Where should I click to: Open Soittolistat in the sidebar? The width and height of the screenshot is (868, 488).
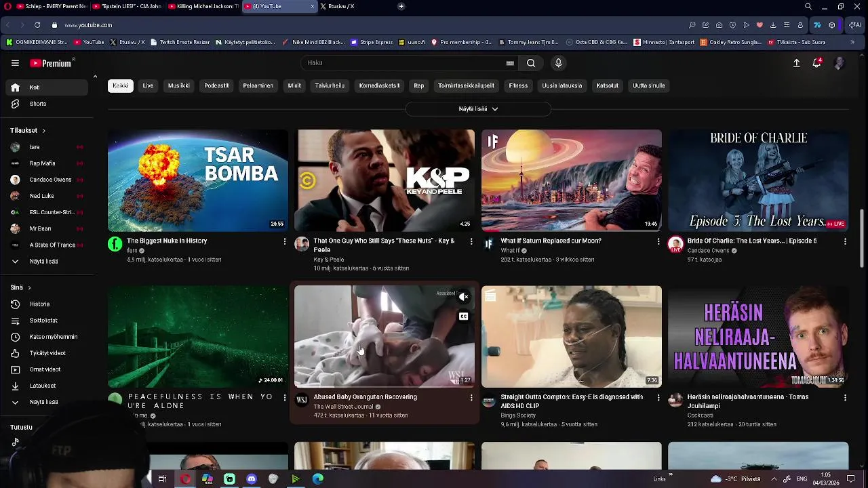click(46, 321)
